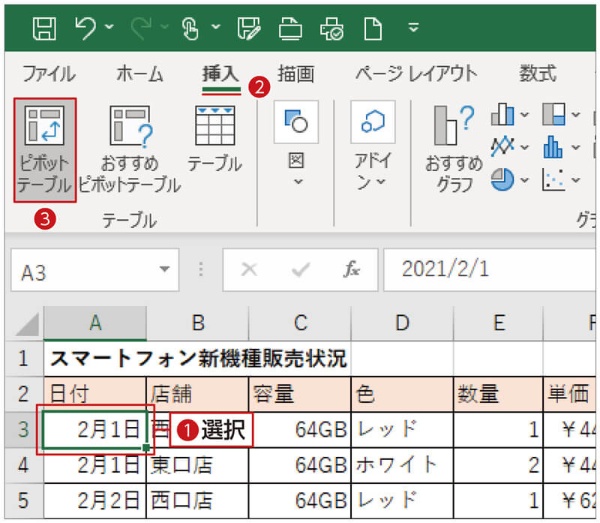Click the Cancel X formula bar button

tap(249, 270)
